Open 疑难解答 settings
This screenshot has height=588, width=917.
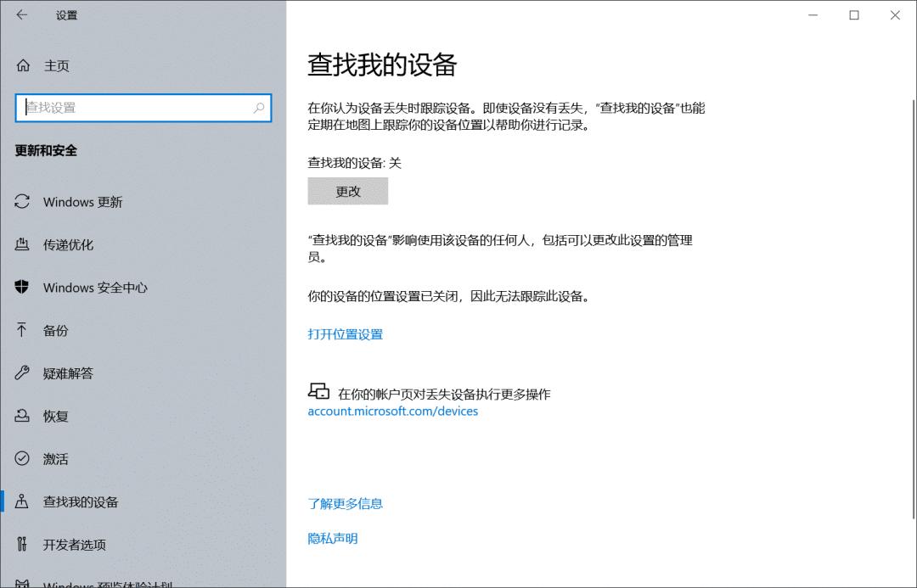tap(68, 373)
